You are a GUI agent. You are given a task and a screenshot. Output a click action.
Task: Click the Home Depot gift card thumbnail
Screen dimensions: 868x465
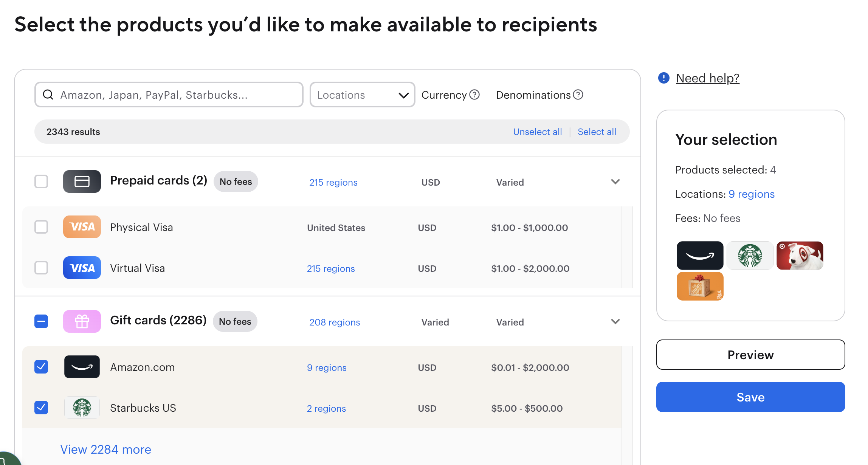pos(700,286)
